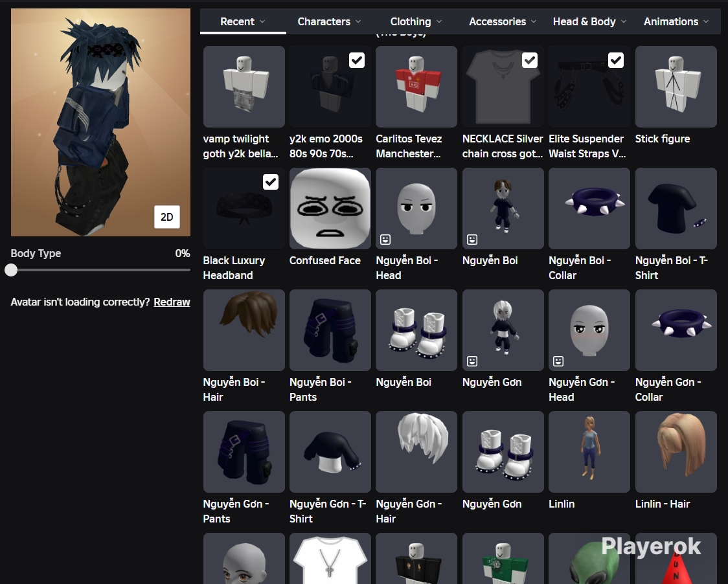Select the green and white shirt item
This screenshot has height=584, width=728.
pyautogui.click(x=503, y=559)
